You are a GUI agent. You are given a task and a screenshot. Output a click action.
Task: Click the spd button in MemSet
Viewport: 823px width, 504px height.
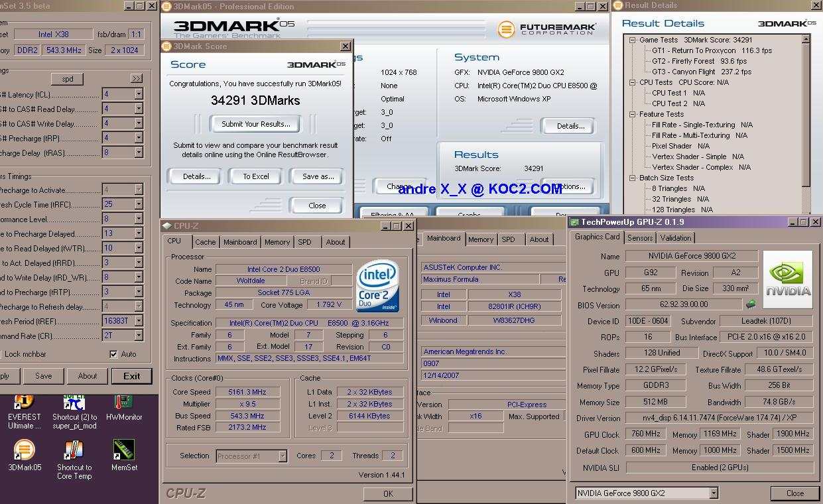pyautogui.click(x=68, y=78)
